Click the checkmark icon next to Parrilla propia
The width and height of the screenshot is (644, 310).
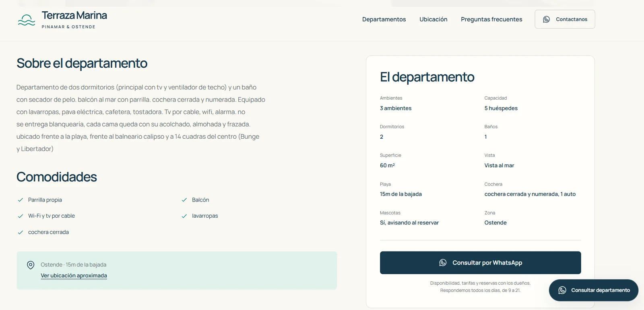pyautogui.click(x=21, y=200)
